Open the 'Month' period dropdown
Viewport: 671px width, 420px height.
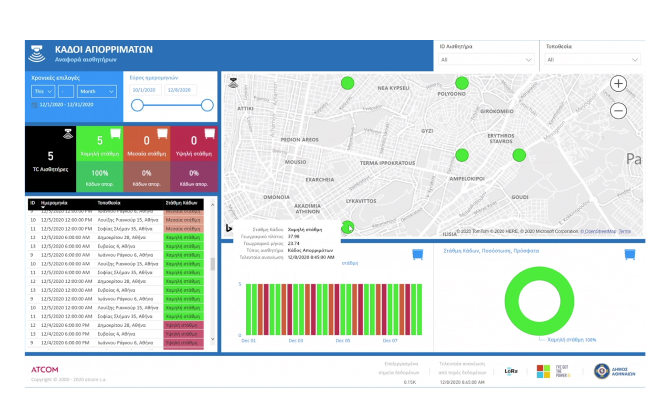[97, 91]
